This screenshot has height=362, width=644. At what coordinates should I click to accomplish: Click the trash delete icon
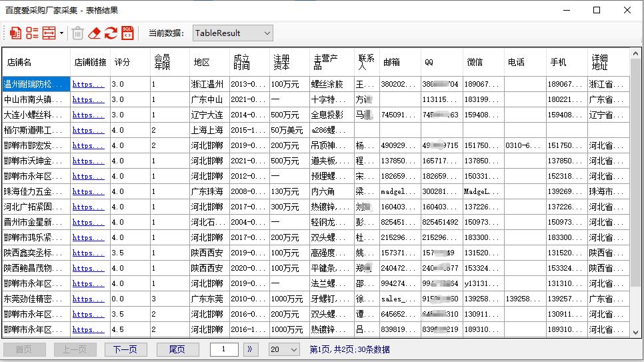[77, 33]
